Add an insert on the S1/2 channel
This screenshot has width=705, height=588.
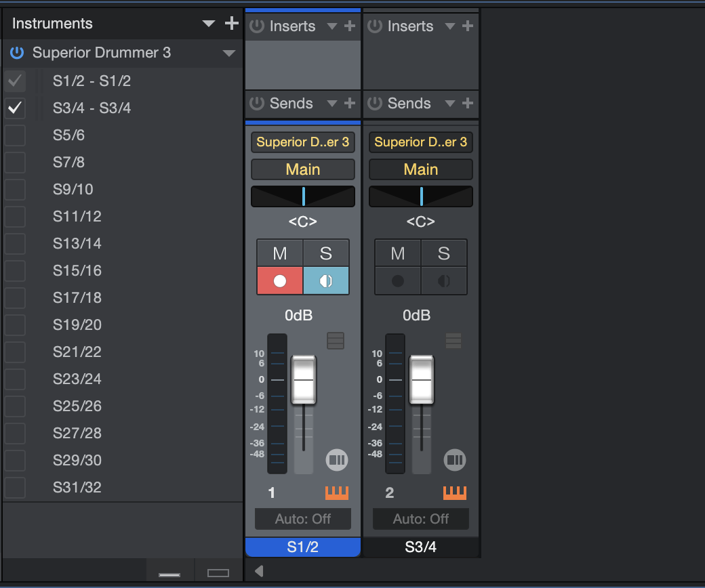350,26
